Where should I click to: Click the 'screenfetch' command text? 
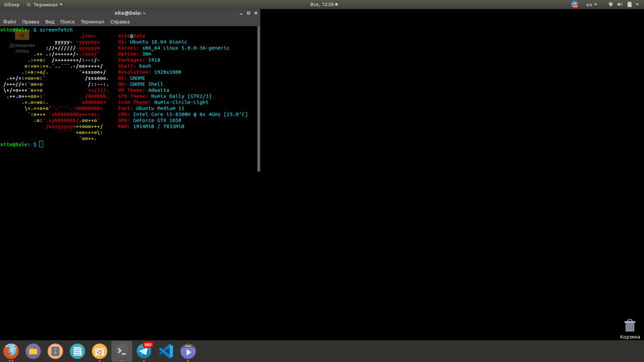click(x=56, y=30)
